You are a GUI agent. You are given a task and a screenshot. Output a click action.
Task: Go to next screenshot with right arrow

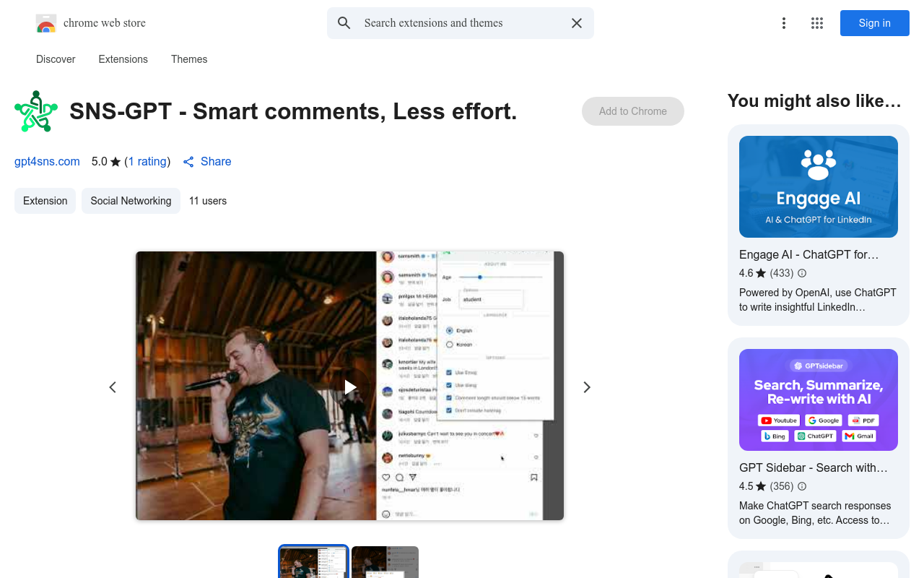587,387
